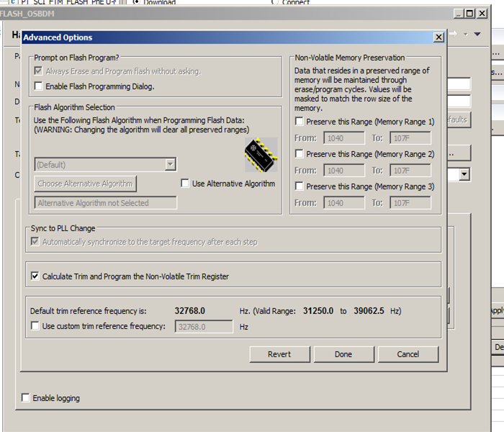Close the Advanced Options dialog

438,37
